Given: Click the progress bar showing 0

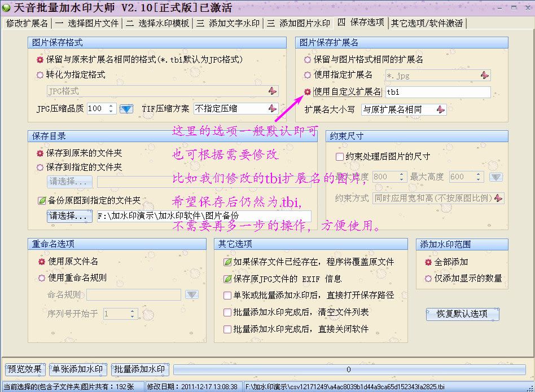Looking at the screenshot, I should click(x=348, y=369).
